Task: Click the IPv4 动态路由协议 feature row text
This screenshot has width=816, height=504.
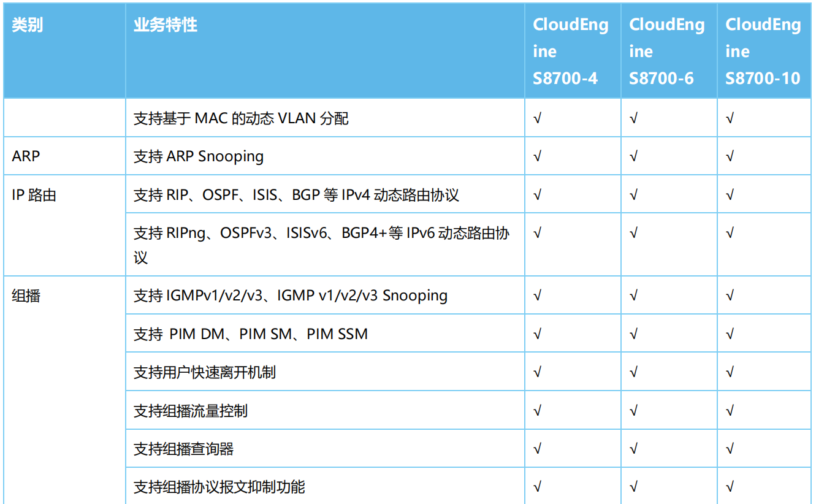Action: point(296,195)
